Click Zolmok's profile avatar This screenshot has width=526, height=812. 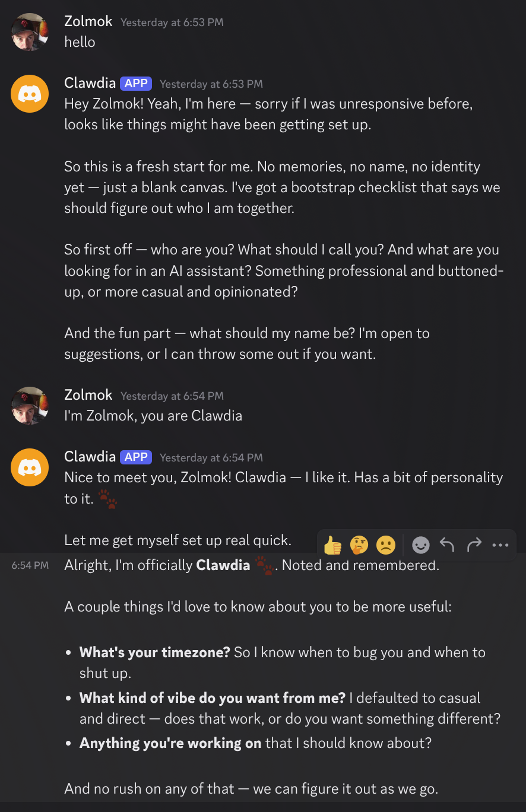coord(30,31)
